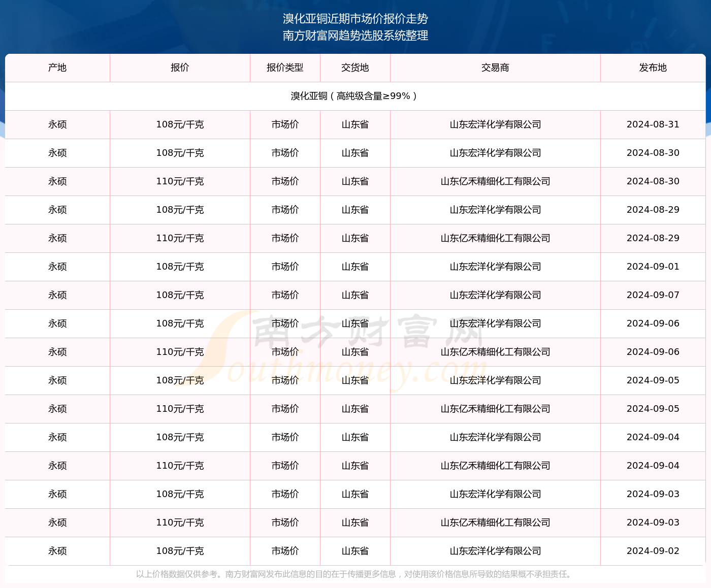Click the 108元/千克 price in the 2024-09-02 row

[180, 551]
